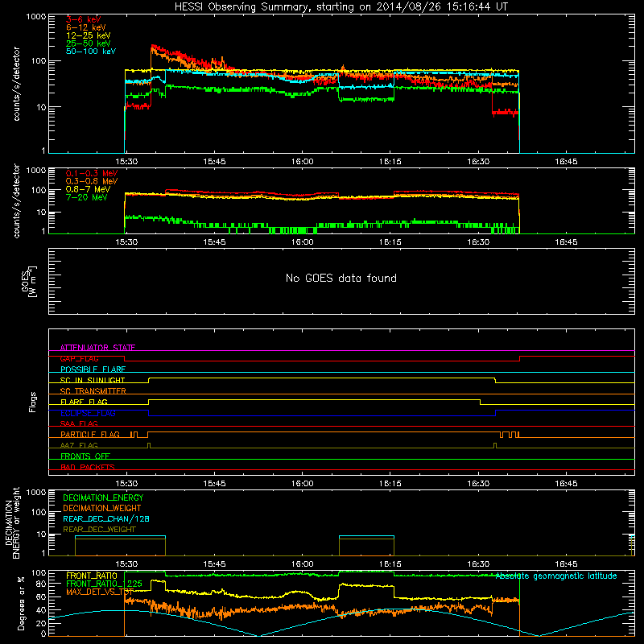The image size is (644, 644).
Task: Click the 16:00 tick label below keV panel
Action: pyautogui.click(x=303, y=162)
